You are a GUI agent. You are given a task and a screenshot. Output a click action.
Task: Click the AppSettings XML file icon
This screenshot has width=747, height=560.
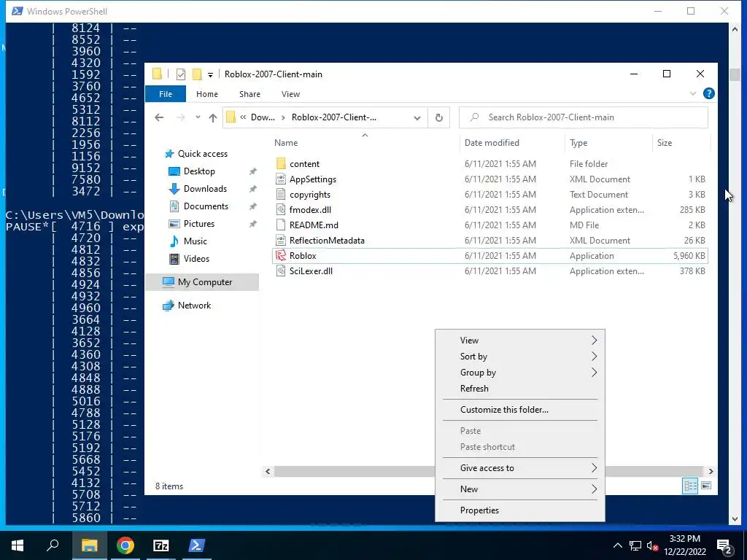pos(281,179)
